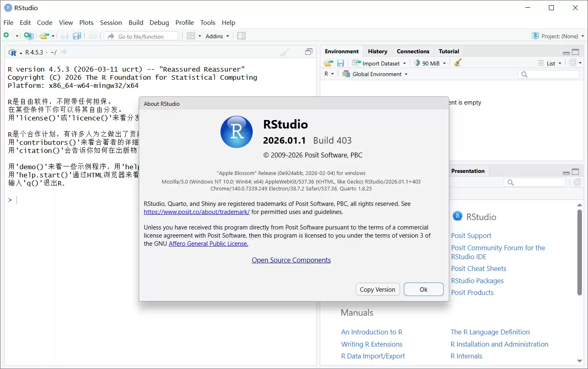Click the Open File folder icon
The width and height of the screenshot is (588, 369).
pos(44,36)
